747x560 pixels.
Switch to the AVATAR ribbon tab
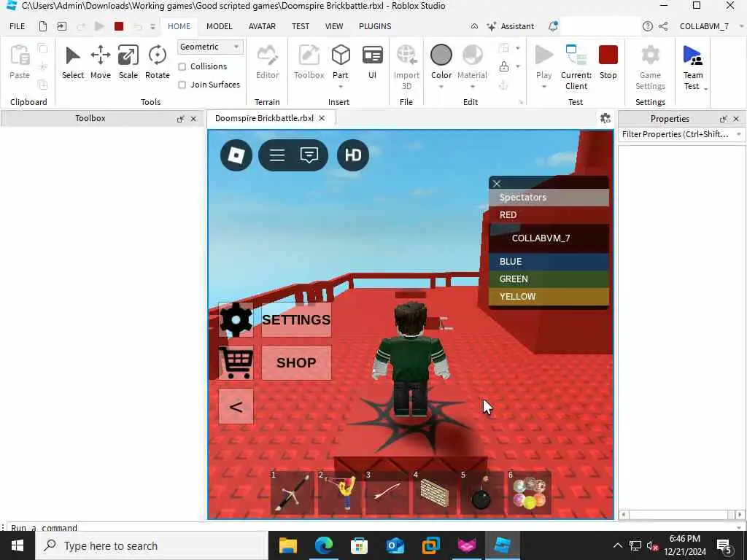tap(262, 26)
